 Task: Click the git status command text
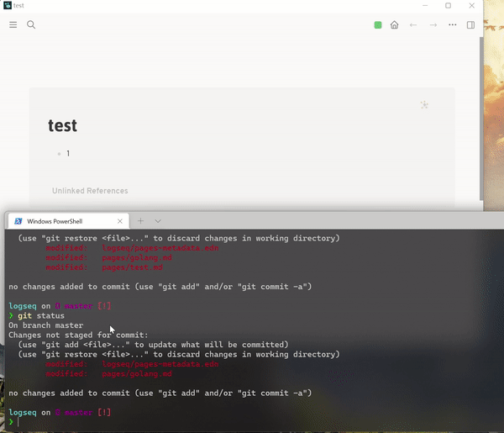(41, 315)
